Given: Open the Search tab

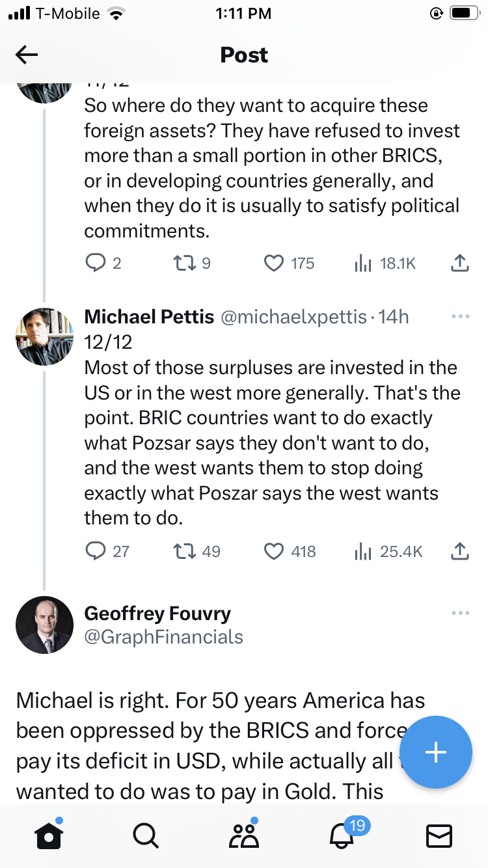Looking at the screenshot, I should click(x=145, y=836).
